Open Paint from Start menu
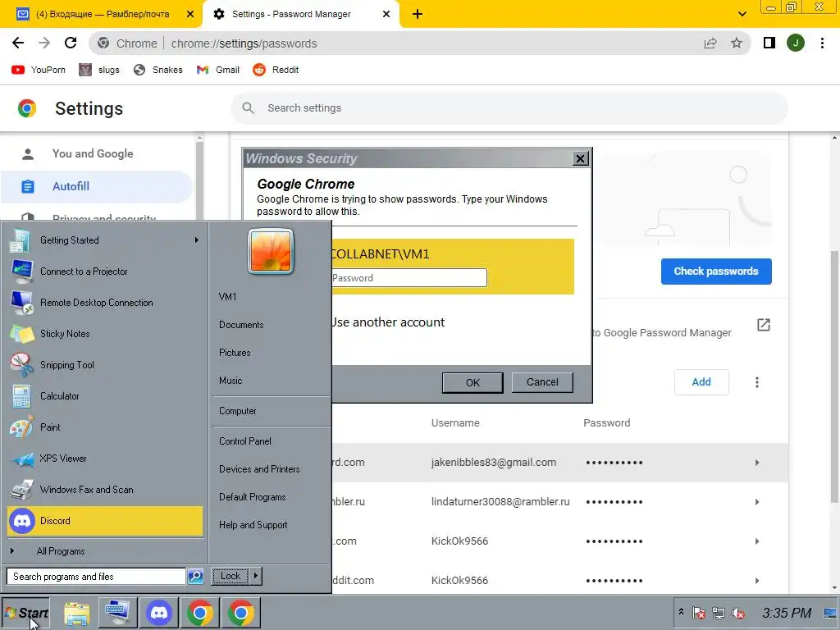The image size is (840, 630). (106, 427)
